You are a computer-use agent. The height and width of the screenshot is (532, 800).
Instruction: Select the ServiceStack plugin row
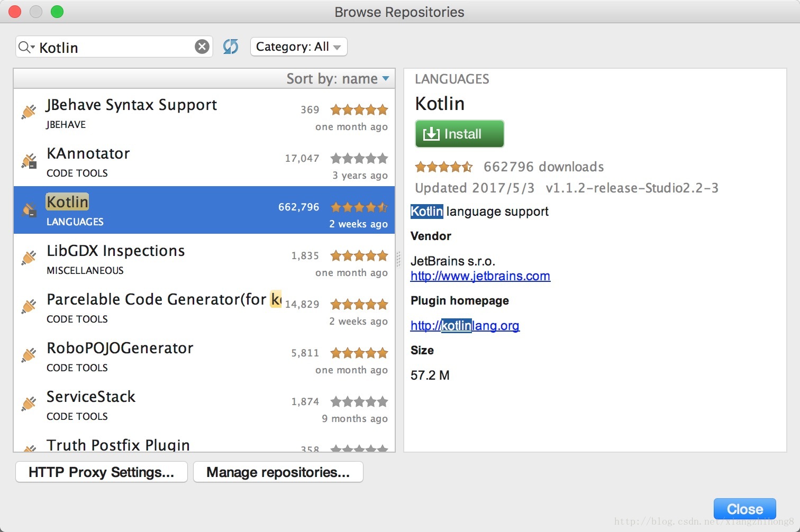[204, 405]
